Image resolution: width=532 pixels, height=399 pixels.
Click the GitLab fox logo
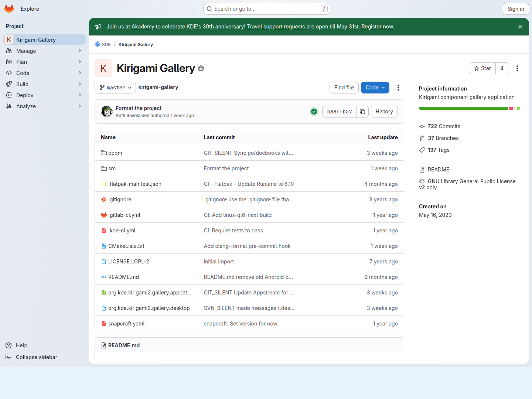9,9
